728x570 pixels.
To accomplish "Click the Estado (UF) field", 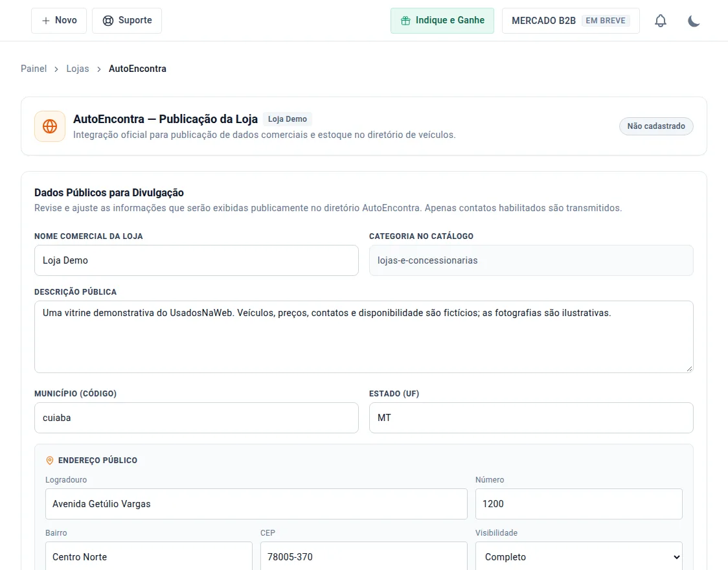I will pos(531,418).
